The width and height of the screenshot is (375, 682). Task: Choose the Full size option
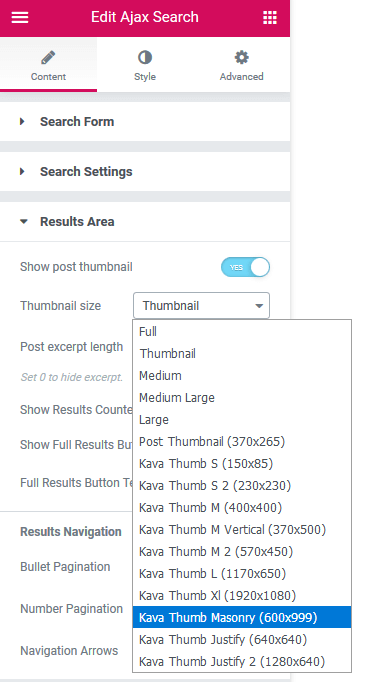pyautogui.click(x=242, y=331)
